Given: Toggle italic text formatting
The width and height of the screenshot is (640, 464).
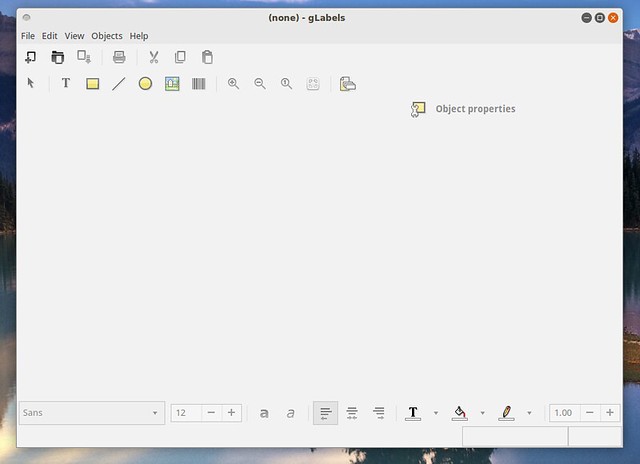Looking at the screenshot, I should (x=290, y=413).
